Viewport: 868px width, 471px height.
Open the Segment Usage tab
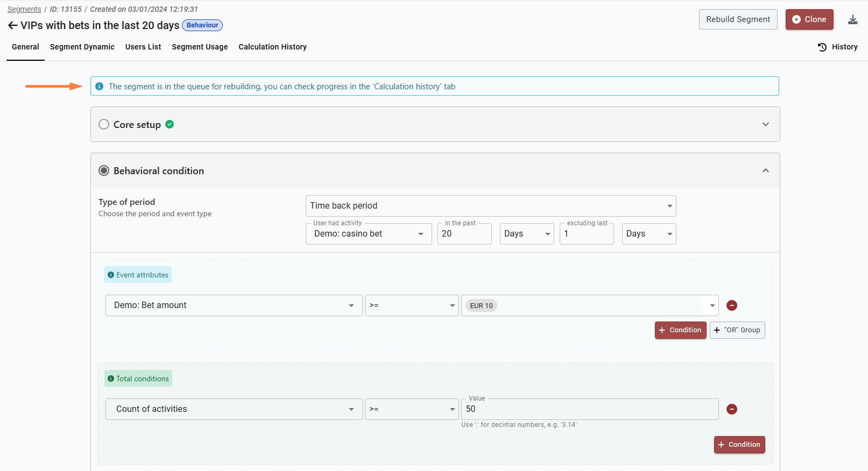coord(200,47)
